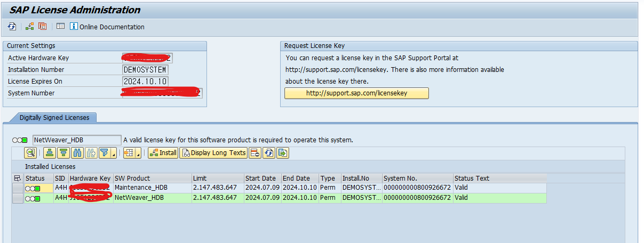Click the Install.No column header
The width and height of the screenshot is (644, 243).
(x=361, y=178)
